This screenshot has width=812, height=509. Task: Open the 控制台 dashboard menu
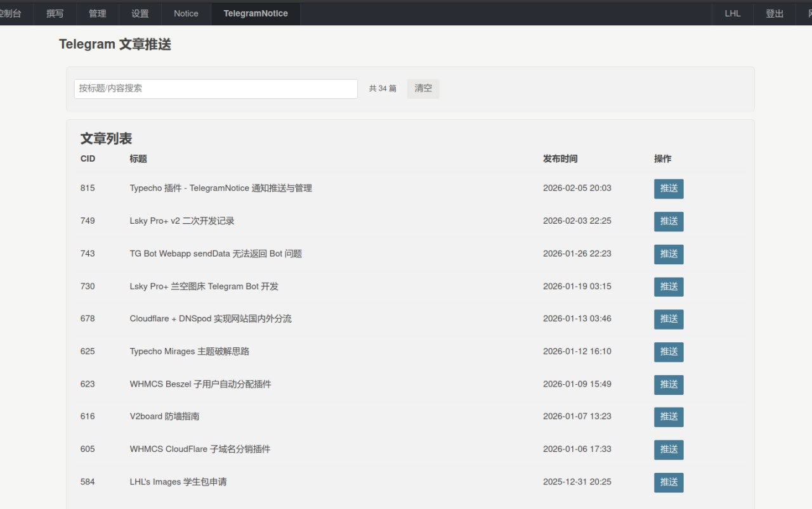[10, 13]
